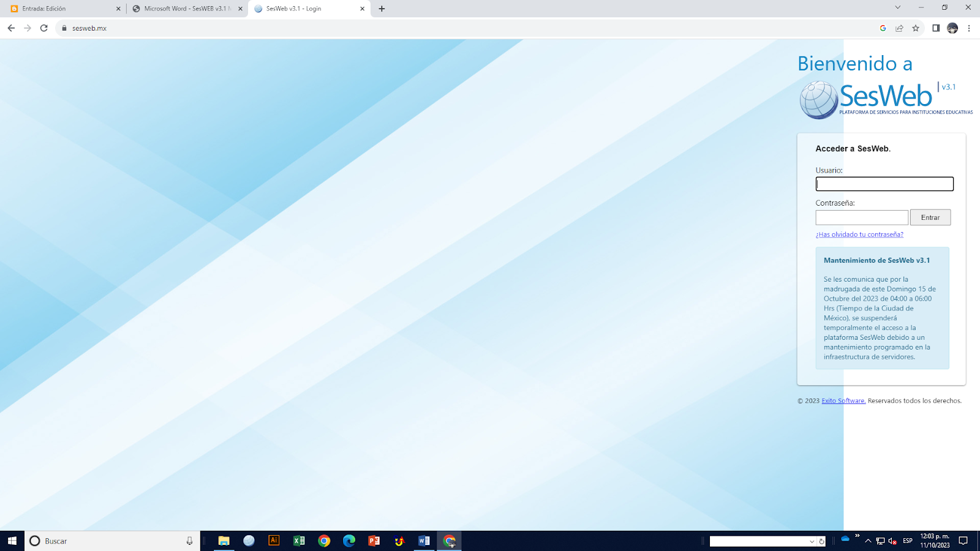Click the muted volume tray icon
This screenshot has height=551, width=980.
[x=892, y=541]
